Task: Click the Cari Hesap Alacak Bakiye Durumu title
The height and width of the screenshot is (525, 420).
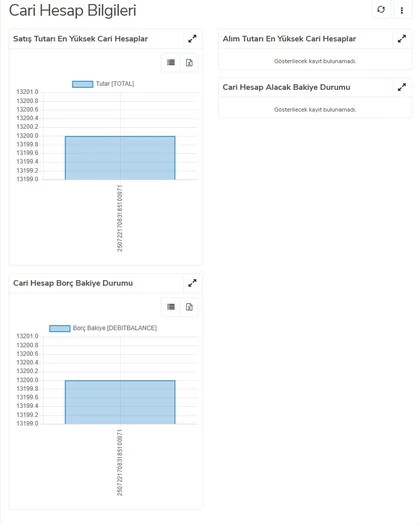Action: pyautogui.click(x=286, y=87)
